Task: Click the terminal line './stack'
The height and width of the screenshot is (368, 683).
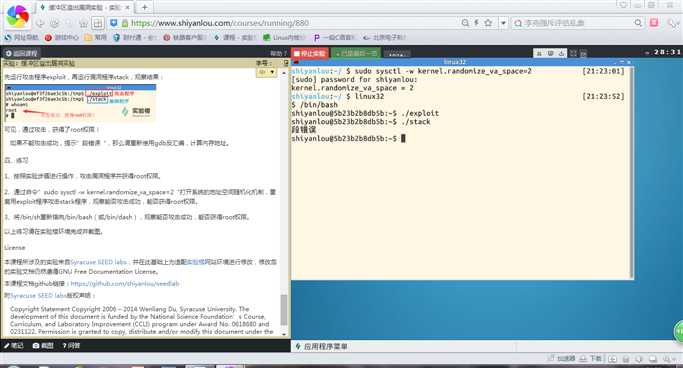Action: click(361, 122)
